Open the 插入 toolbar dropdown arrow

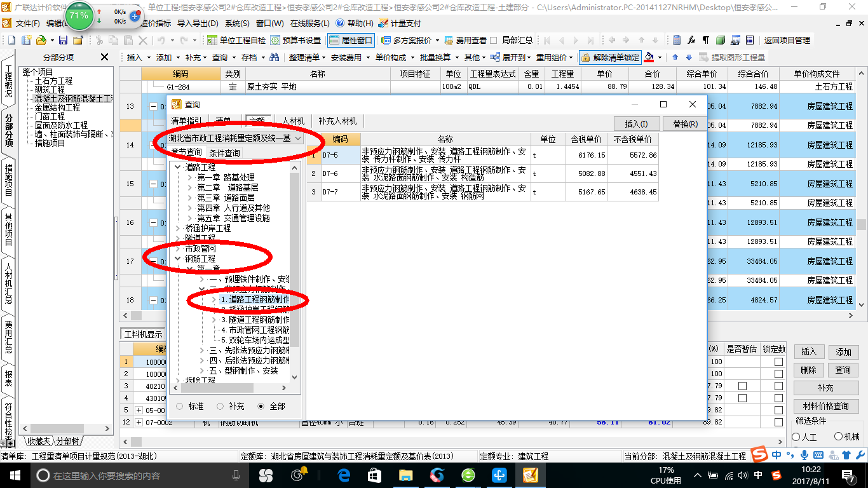(149, 57)
